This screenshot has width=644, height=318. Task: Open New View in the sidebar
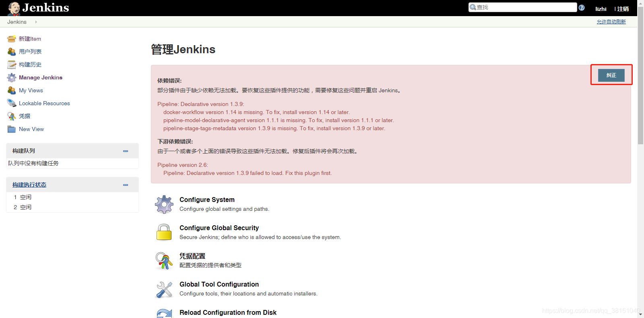point(31,129)
